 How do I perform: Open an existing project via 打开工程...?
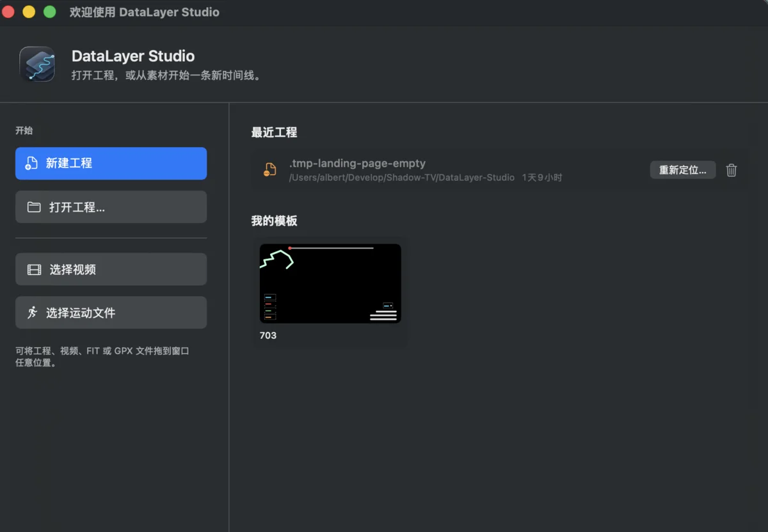tap(111, 207)
